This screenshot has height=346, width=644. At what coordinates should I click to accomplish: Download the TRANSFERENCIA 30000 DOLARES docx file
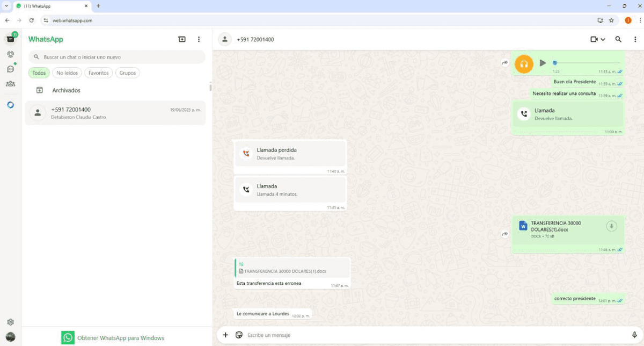coord(611,226)
